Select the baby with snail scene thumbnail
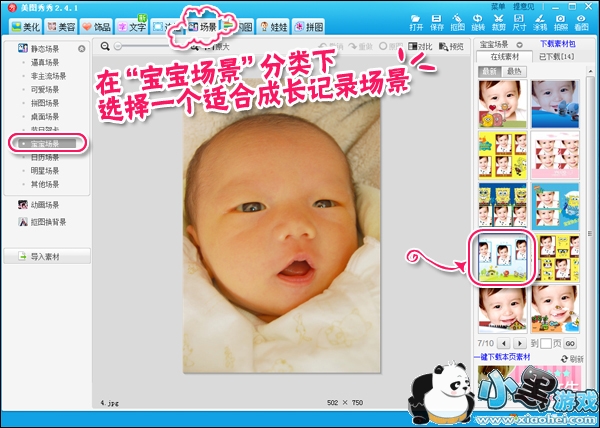This screenshot has width=600, height=428. (x=502, y=104)
